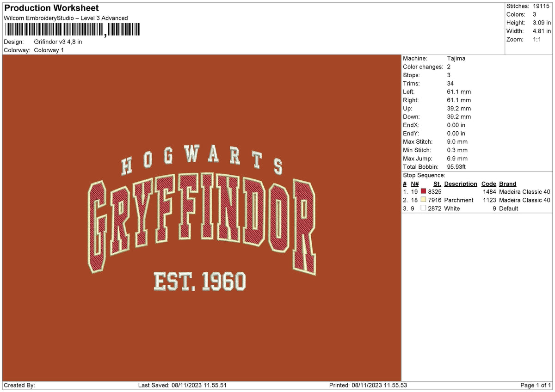Image resolution: width=555 pixels, height=392 pixels.
Task: Click the Production Worksheet title
Action: coord(51,8)
